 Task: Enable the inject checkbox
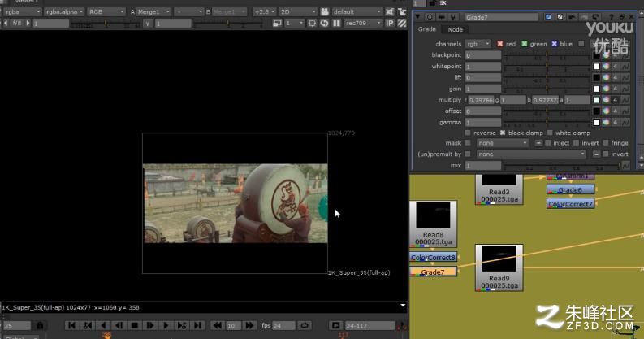(x=547, y=143)
